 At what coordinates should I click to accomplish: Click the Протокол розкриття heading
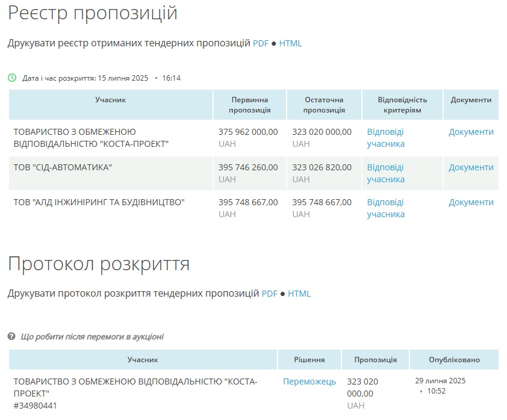tap(99, 264)
